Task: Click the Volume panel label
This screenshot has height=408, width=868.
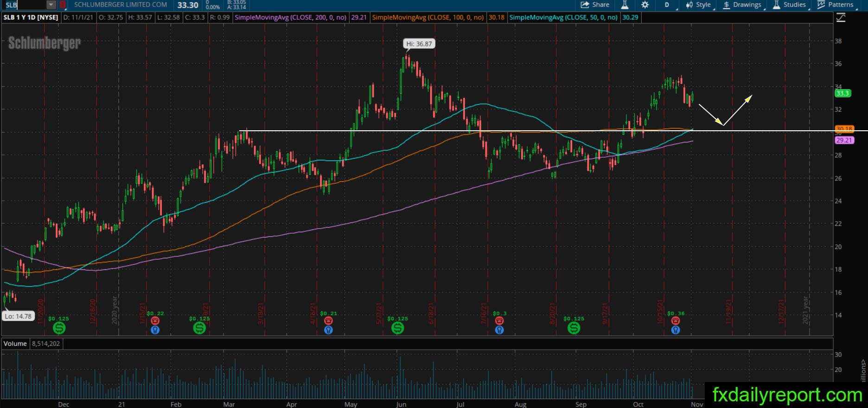Action: 15,344
